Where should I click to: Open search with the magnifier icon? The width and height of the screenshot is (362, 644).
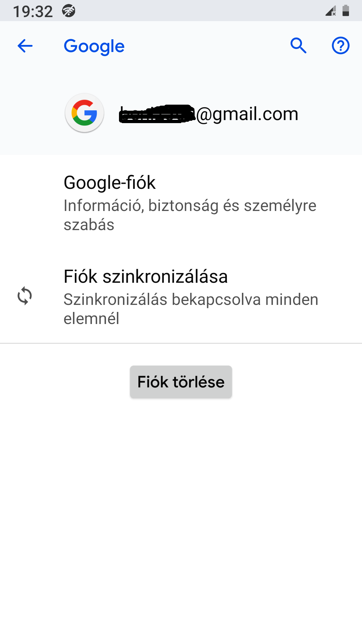tap(298, 46)
